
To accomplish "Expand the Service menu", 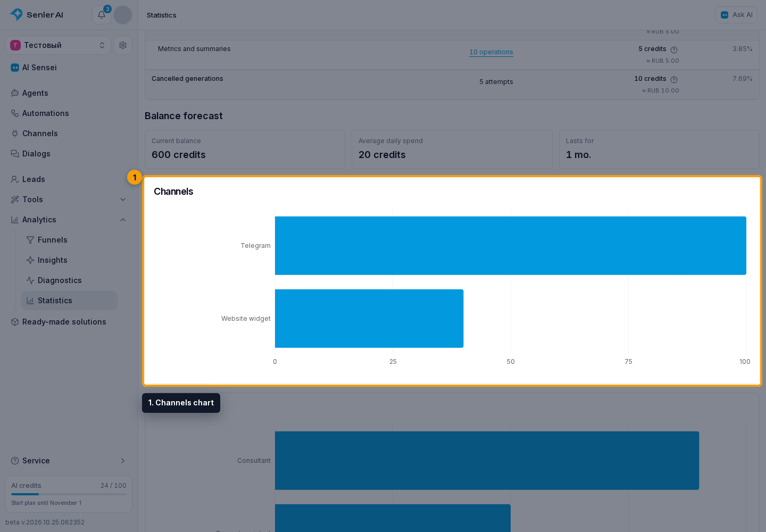I will point(69,461).
